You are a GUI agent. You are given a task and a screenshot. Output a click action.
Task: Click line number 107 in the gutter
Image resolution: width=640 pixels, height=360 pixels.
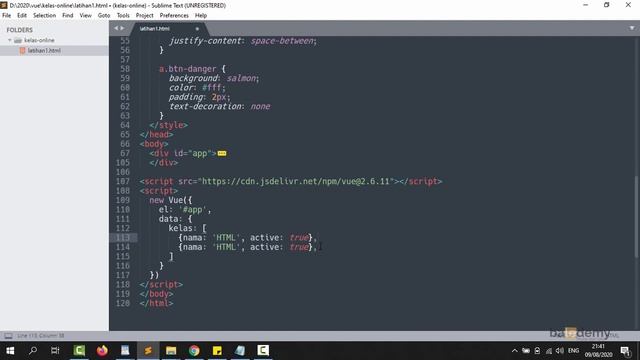click(x=123, y=181)
